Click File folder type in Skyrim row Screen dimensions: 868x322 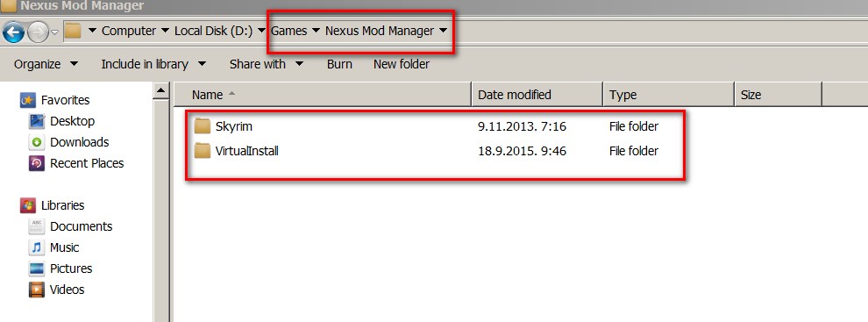point(634,126)
